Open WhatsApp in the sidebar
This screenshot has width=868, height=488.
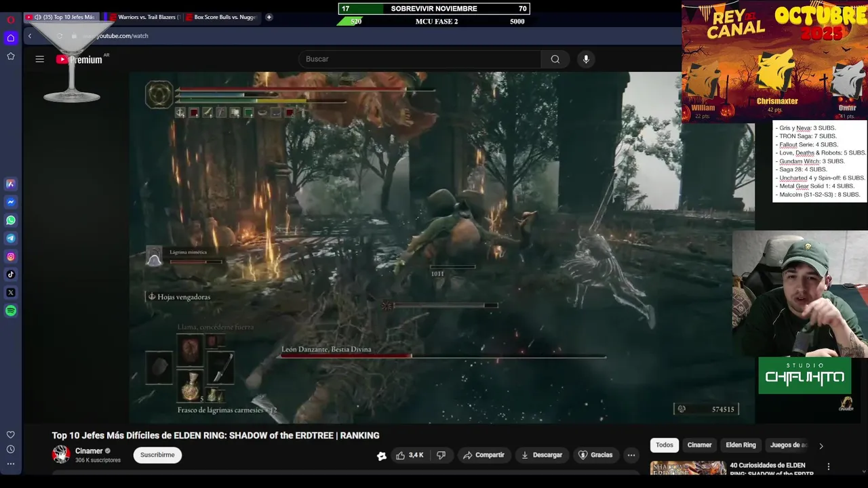pyautogui.click(x=11, y=220)
